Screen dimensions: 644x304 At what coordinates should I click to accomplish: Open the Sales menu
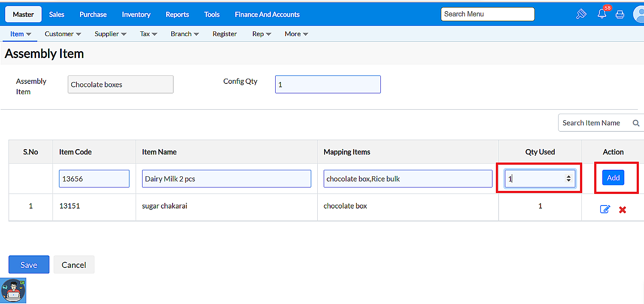[57, 14]
